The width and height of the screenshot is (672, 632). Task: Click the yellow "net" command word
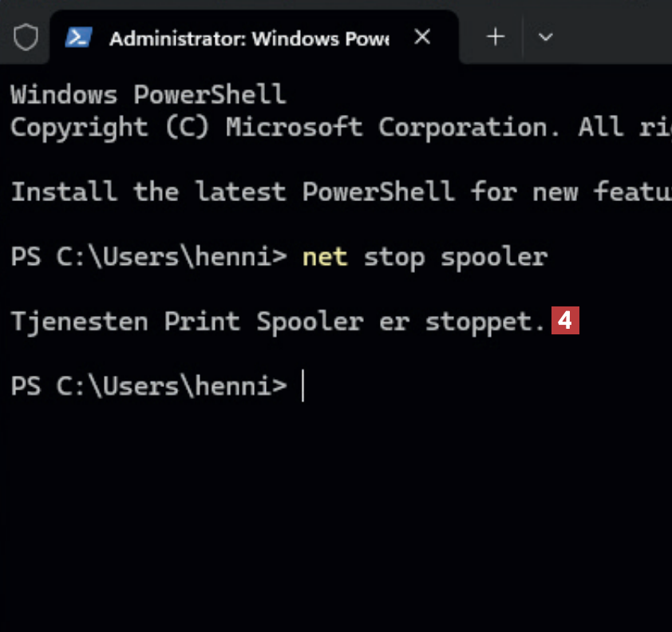point(325,257)
